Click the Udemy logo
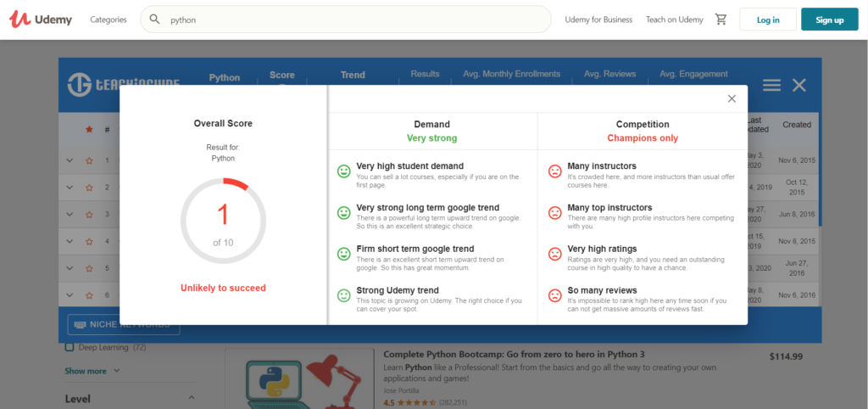 (40, 20)
